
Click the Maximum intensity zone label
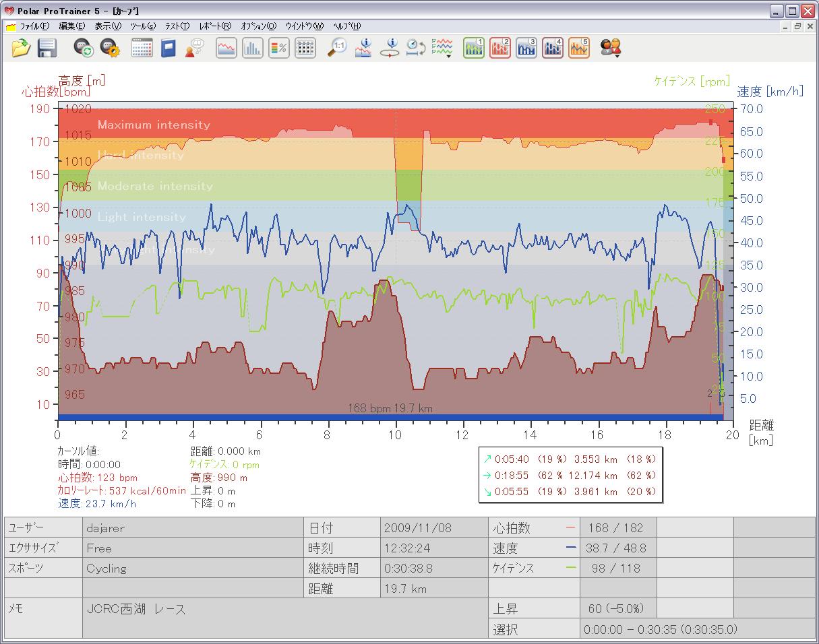tap(154, 125)
